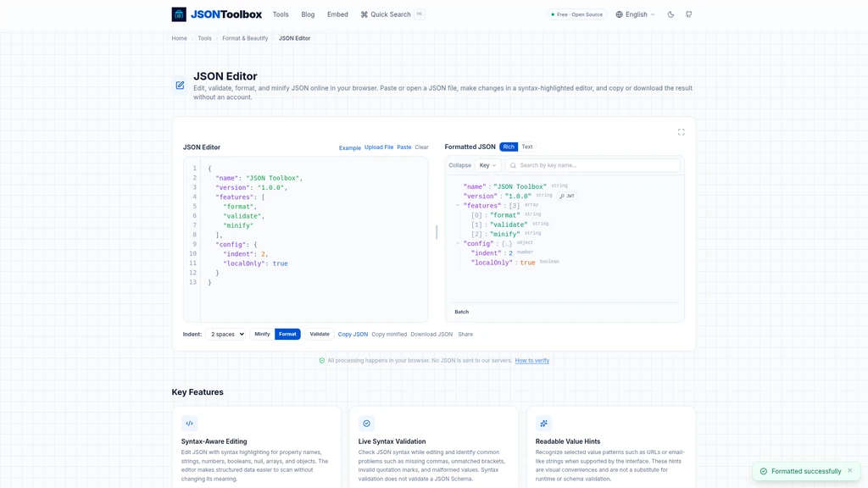Click the Batch button
868x488 pixels.
[462, 312]
